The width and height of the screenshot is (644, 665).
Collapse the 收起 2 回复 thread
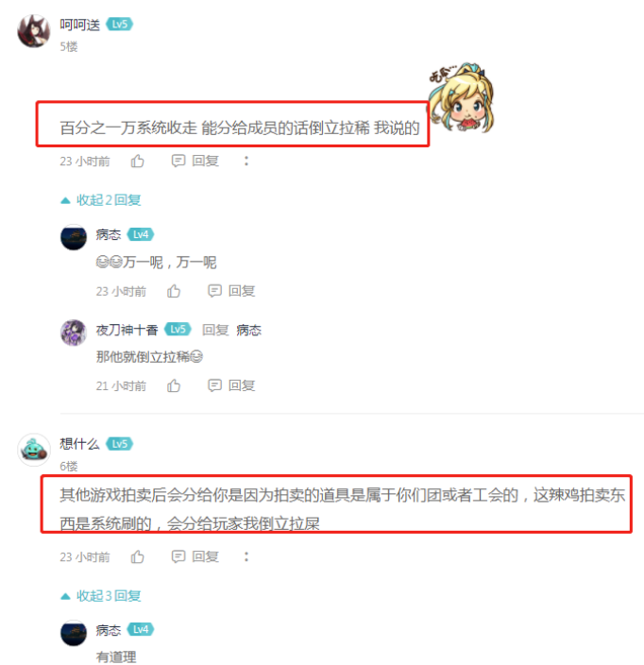101,200
